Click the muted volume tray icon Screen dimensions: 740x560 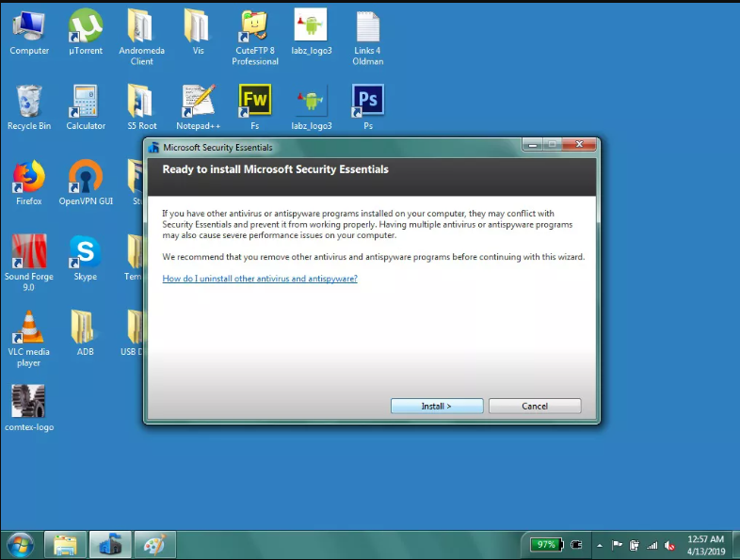tap(669, 545)
